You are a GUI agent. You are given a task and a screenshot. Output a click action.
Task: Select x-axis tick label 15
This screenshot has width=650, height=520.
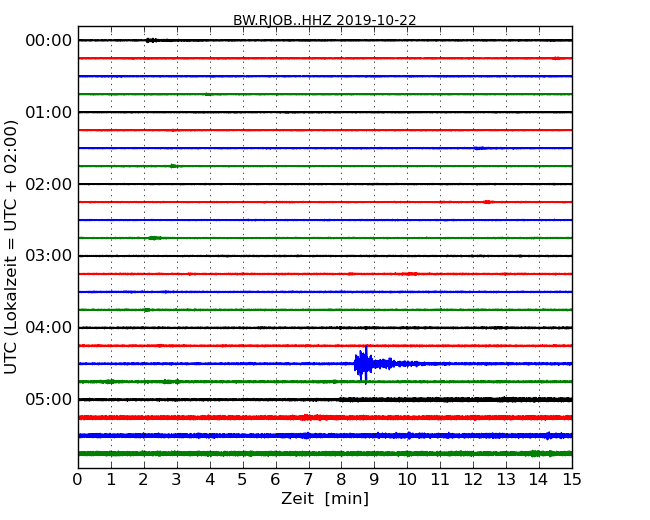[572, 479]
